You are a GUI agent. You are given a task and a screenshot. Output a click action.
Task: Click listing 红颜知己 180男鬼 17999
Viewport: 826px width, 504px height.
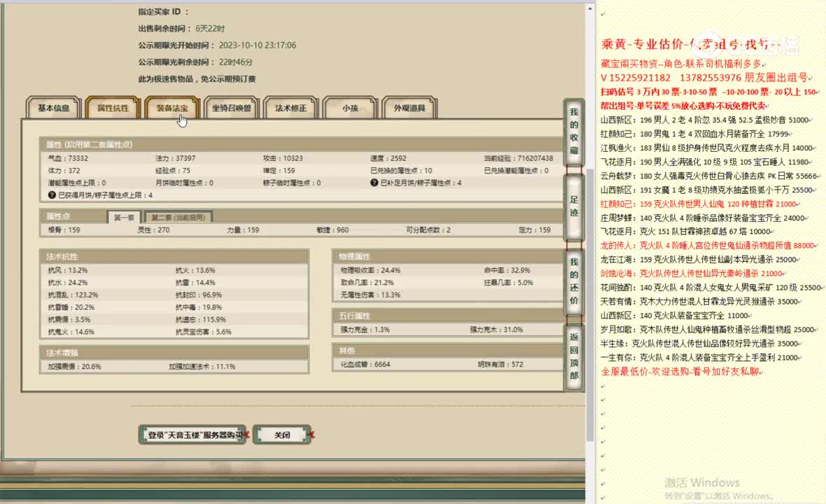[x=695, y=134]
